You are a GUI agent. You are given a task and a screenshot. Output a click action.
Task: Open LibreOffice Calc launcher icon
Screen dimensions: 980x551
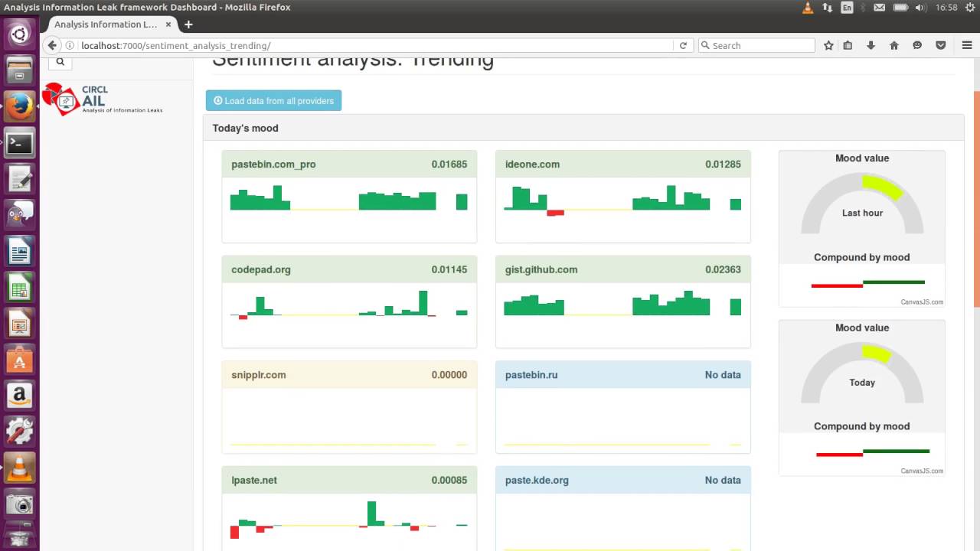point(19,289)
